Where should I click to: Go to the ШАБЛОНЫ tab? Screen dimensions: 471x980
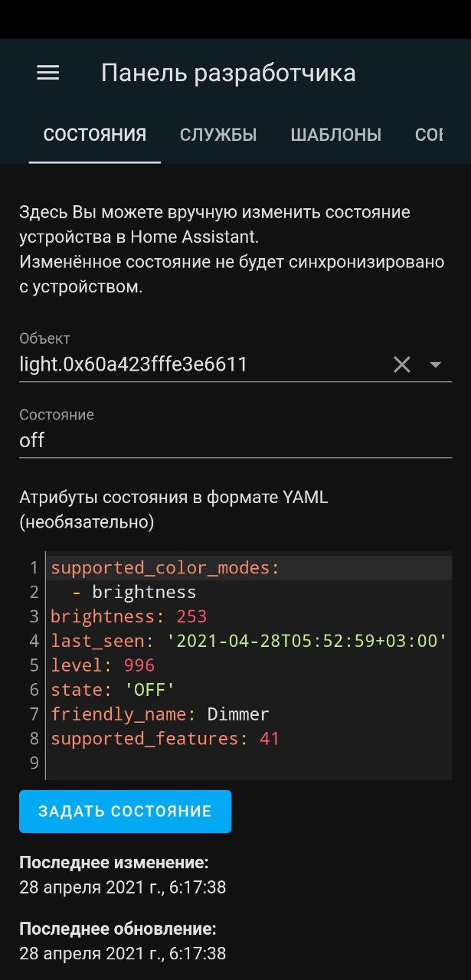point(335,136)
